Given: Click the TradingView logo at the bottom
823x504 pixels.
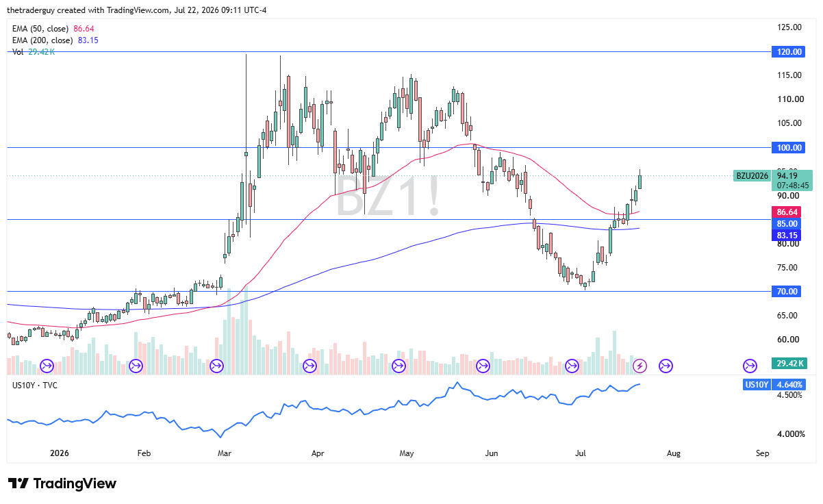Looking at the screenshot, I should click(62, 483).
